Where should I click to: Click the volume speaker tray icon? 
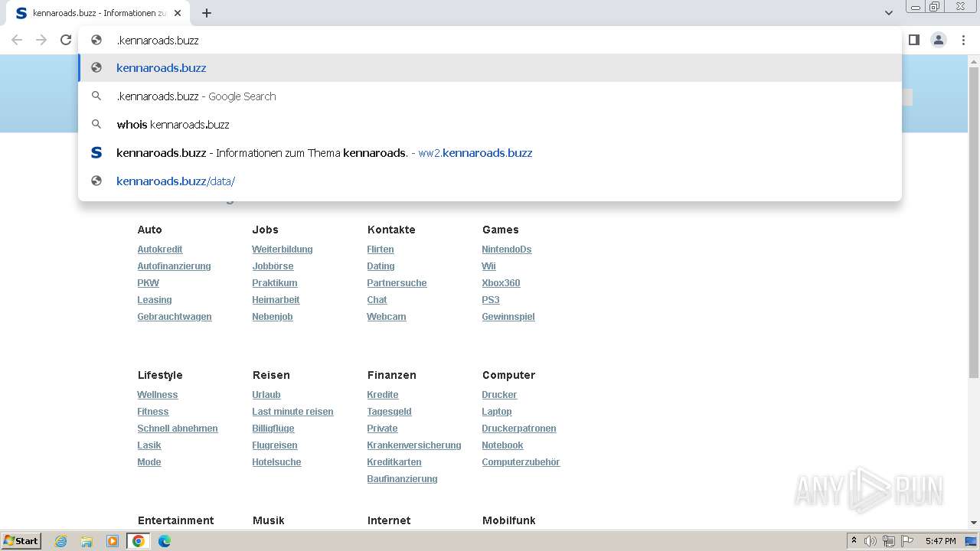870,541
